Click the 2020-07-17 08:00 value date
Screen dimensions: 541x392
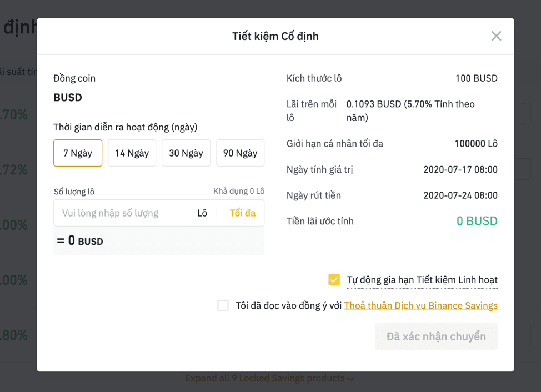pos(460,169)
